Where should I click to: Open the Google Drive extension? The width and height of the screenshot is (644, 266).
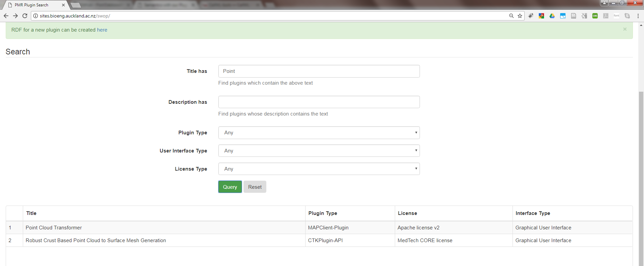click(x=552, y=16)
